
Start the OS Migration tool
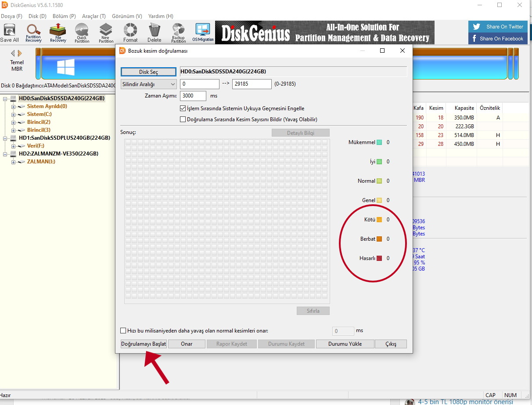tap(203, 33)
